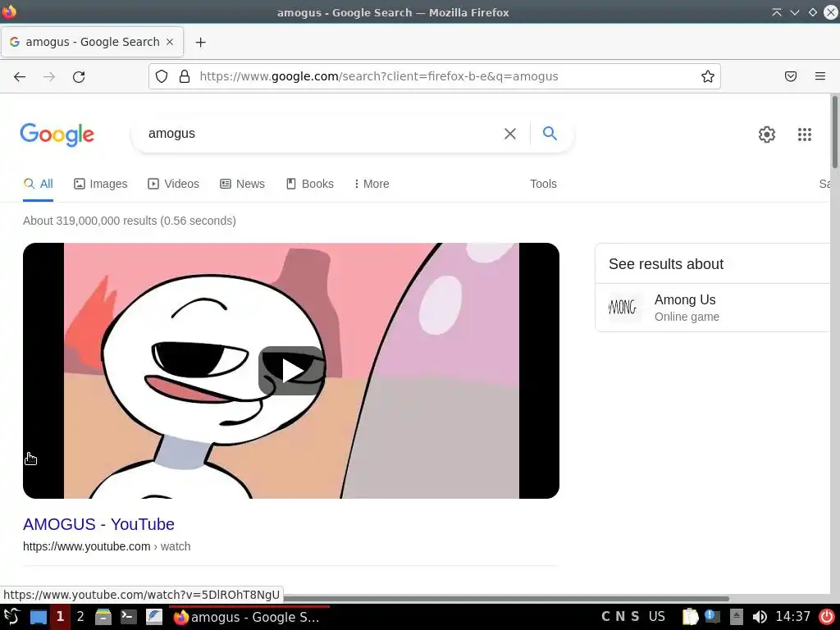Open the tracking protection shield icon
This screenshot has width=840, height=630.
[162, 76]
